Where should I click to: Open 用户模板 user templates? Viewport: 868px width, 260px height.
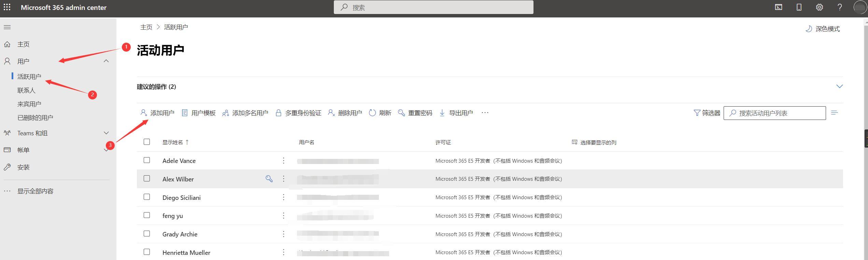tap(198, 113)
